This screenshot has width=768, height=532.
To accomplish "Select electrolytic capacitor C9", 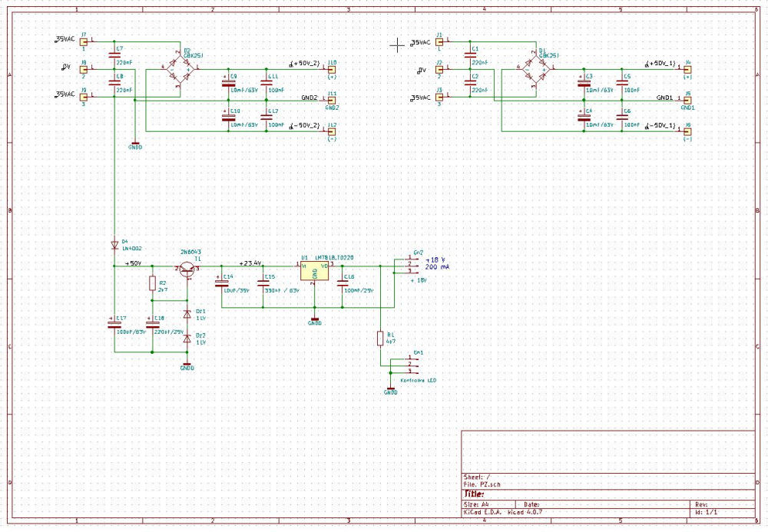I will (228, 83).
